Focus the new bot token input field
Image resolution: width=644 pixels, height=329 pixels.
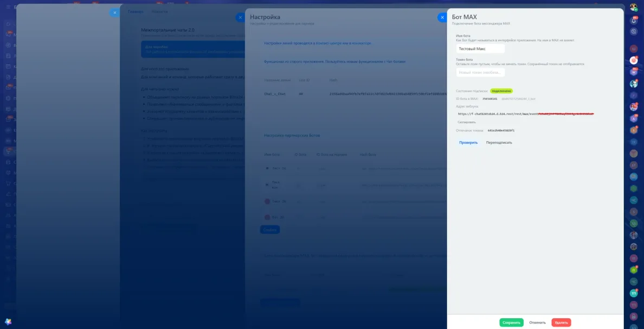click(x=480, y=72)
